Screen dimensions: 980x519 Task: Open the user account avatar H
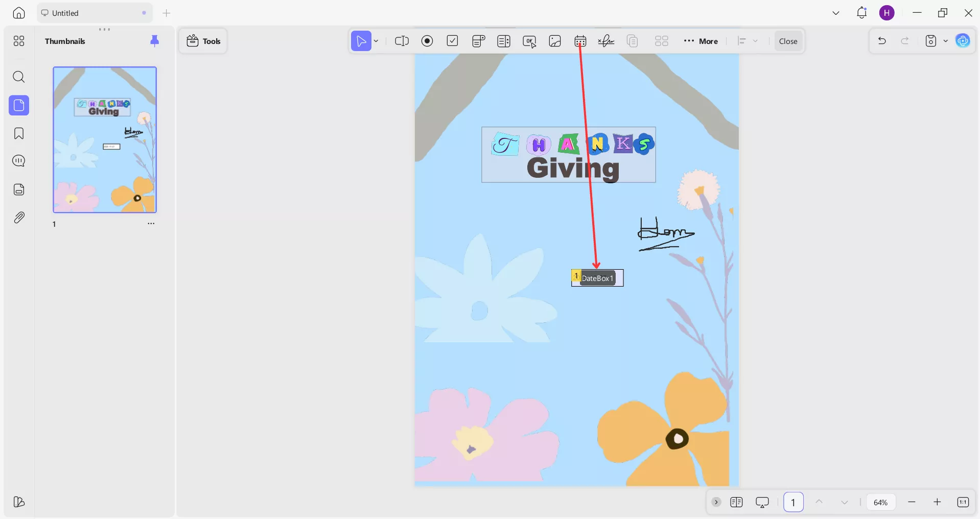click(x=887, y=13)
